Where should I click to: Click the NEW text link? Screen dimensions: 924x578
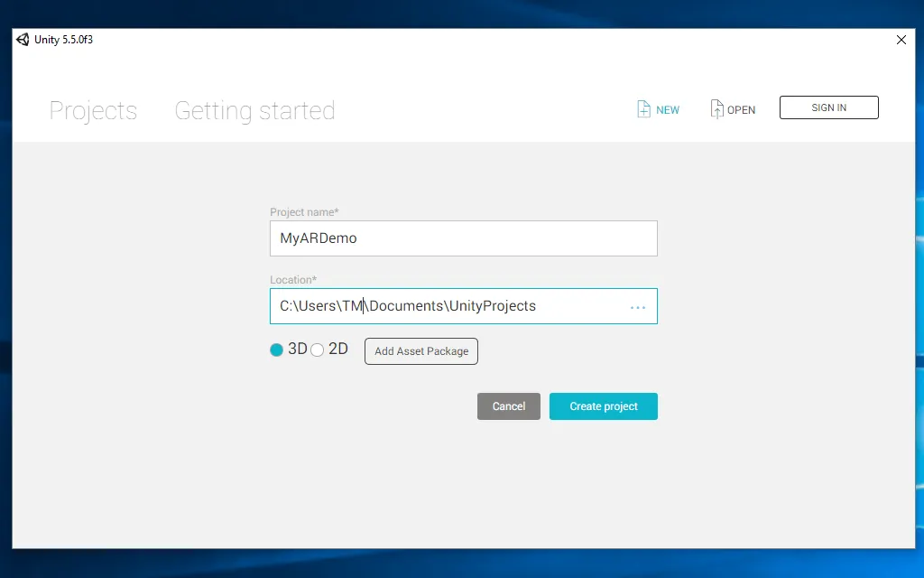click(x=668, y=110)
